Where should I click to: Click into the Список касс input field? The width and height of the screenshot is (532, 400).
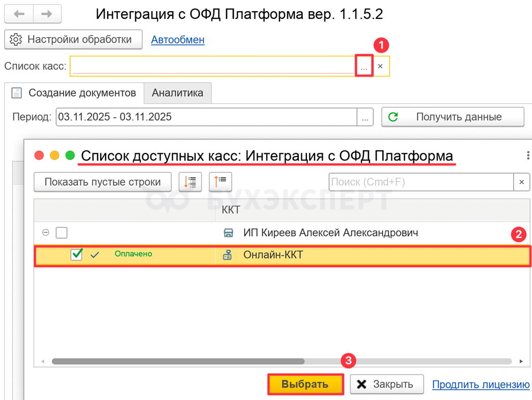click(x=213, y=66)
